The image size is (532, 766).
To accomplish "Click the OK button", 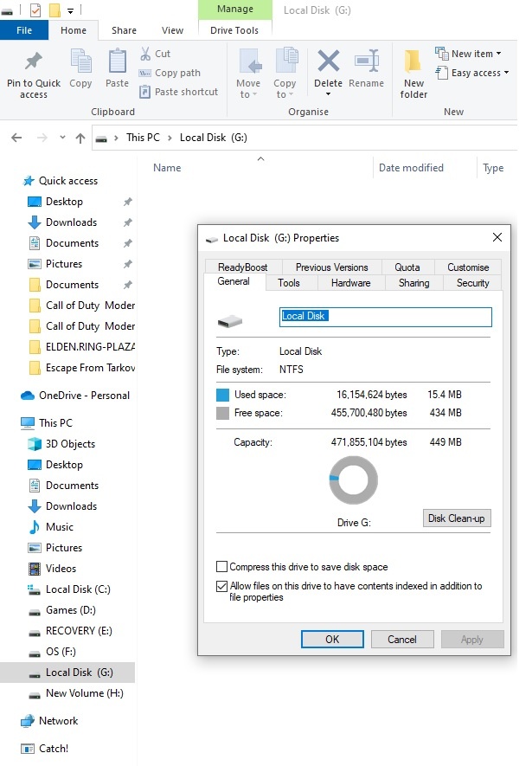I will 332,639.
